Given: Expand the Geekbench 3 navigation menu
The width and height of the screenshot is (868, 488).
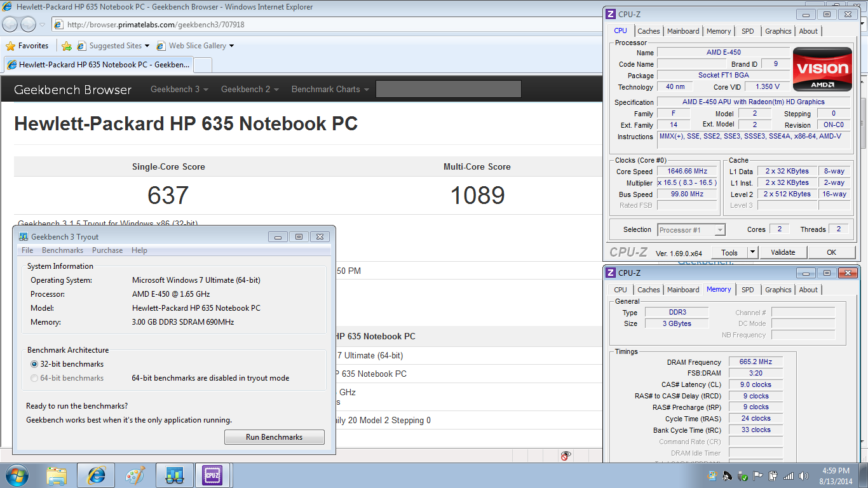Looking at the screenshot, I should [x=180, y=90].
